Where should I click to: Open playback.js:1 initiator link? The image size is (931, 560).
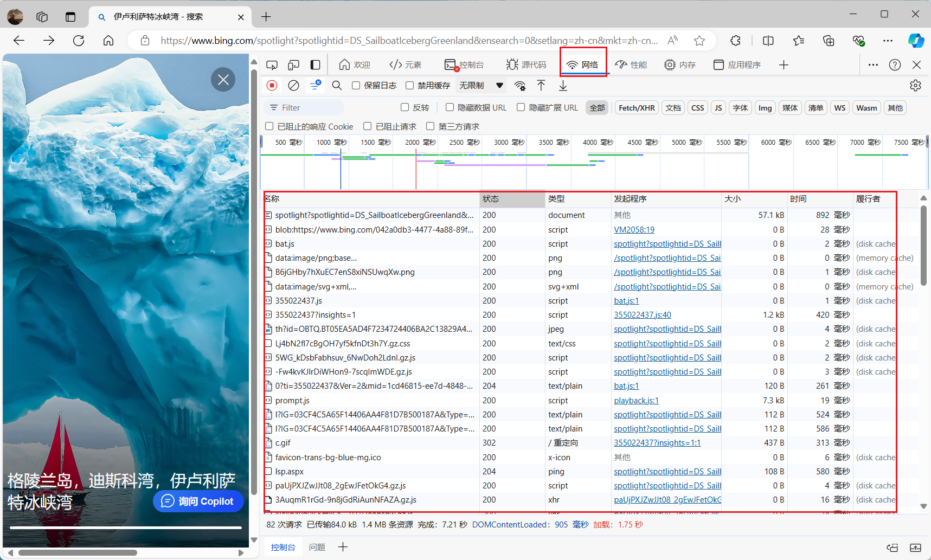pos(636,401)
